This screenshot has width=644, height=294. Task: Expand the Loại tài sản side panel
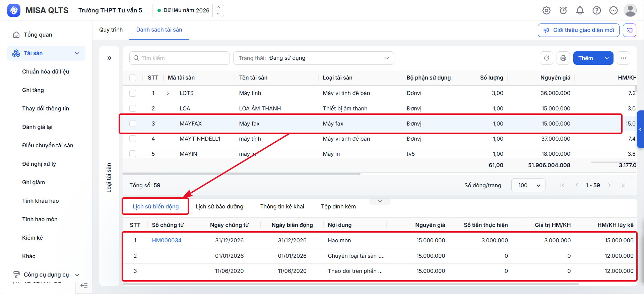click(x=109, y=58)
